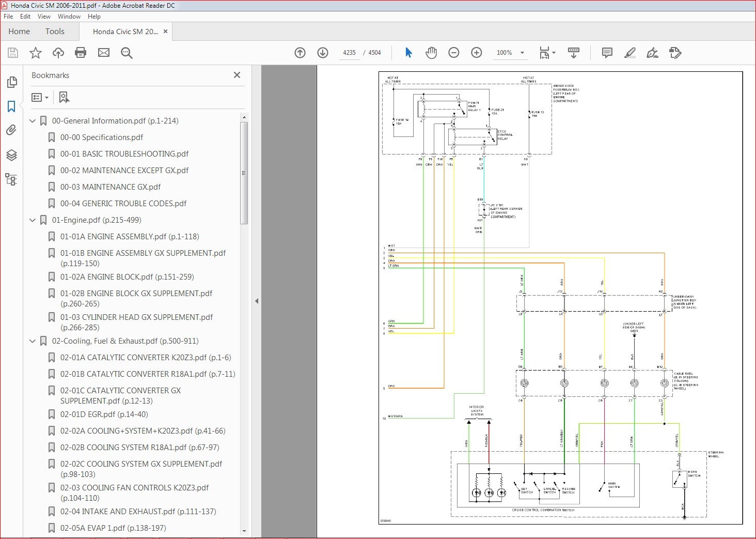The width and height of the screenshot is (756, 539).
Task: Click the page number input field
Action: [x=350, y=53]
